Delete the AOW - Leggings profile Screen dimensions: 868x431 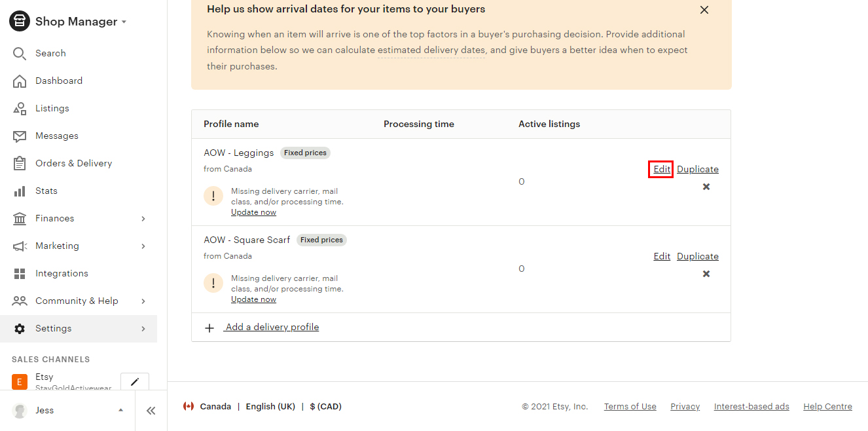706,187
